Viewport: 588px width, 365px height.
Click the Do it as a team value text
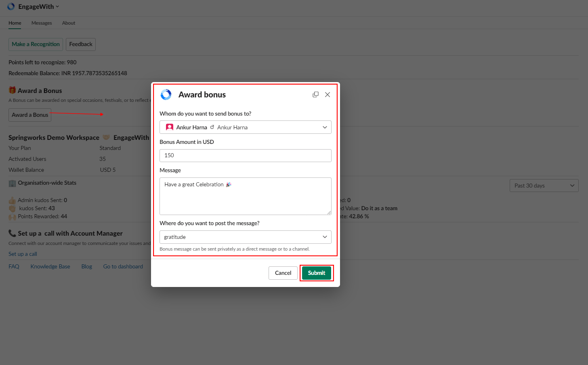[x=379, y=208]
